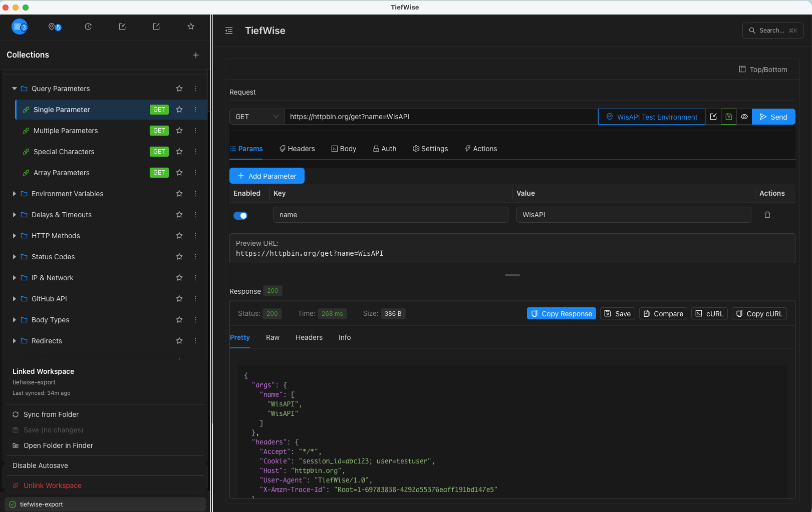The width and height of the screenshot is (812, 512).
Task: Click the Send button
Action: [773, 117]
